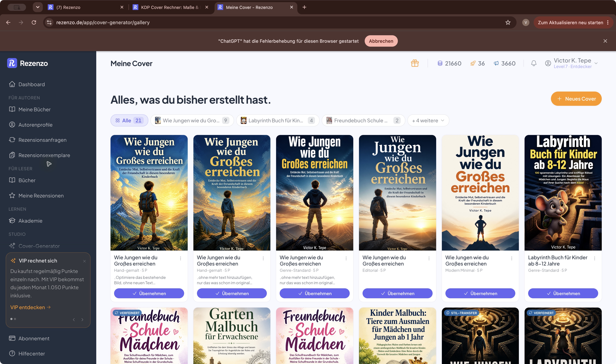The height and width of the screenshot is (364, 616).
Task: Bookmark this page with the star icon
Action: [508, 23]
